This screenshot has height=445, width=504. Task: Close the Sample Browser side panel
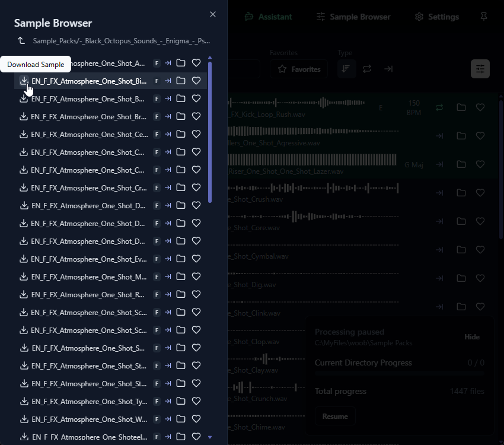213,14
